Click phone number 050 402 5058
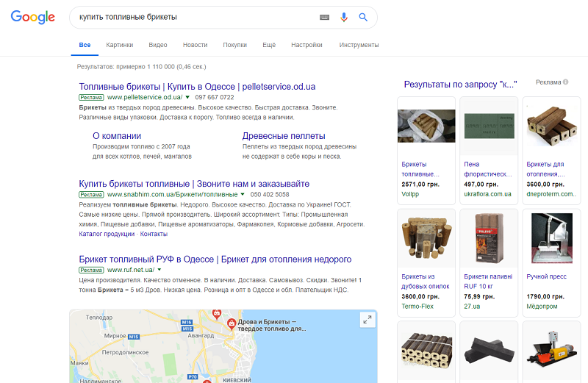The width and height of the screenshot is (588, 383). [x=270, y=194]
